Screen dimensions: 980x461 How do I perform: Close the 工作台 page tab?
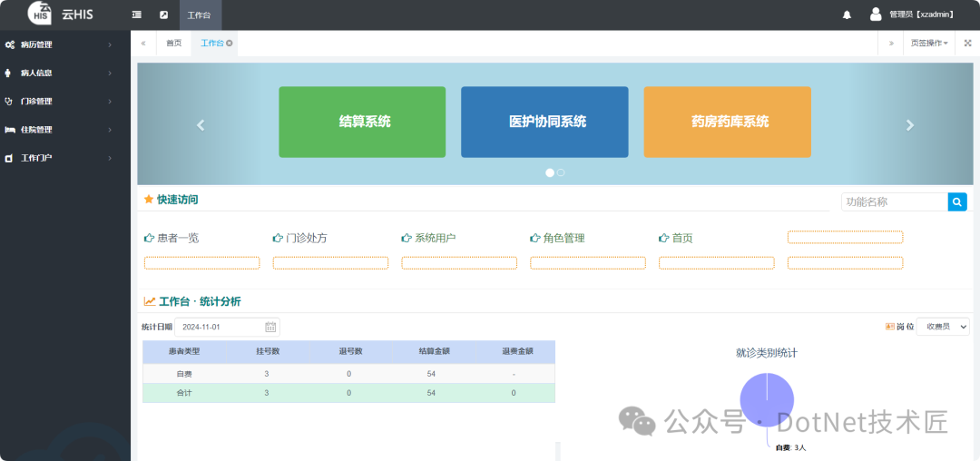230,43
